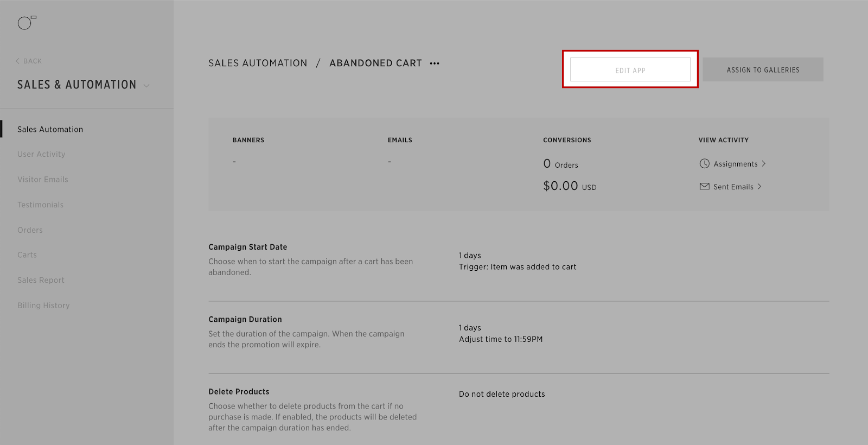Viewport: 868px width, 445px height.
Task: Click the Abandoned Cart title
Action: 375,63
